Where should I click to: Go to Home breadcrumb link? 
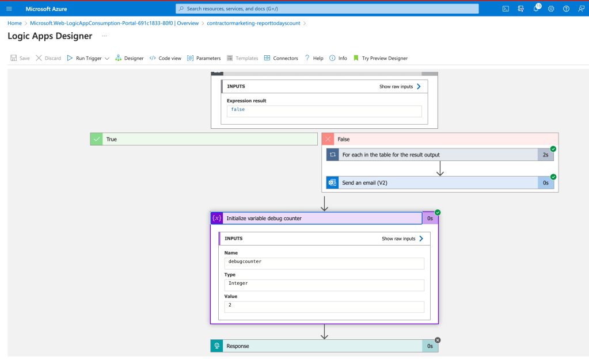pyautogui.click(x=14, y=23)
